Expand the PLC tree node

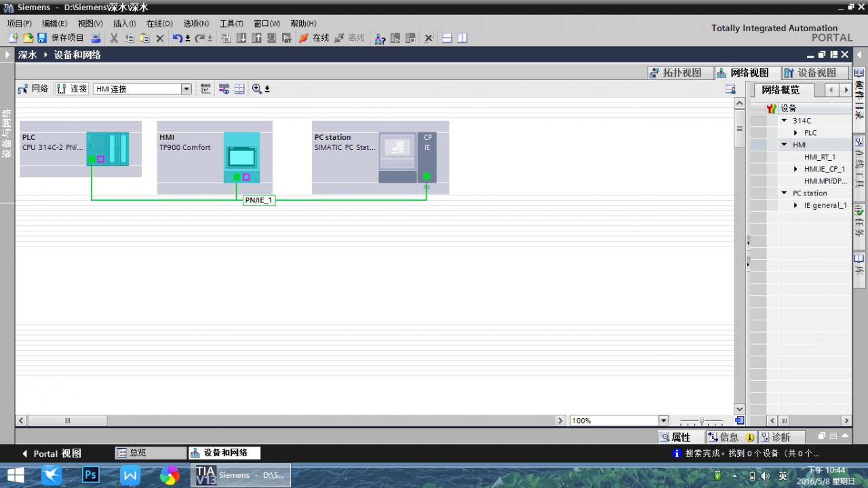point(796,133)
